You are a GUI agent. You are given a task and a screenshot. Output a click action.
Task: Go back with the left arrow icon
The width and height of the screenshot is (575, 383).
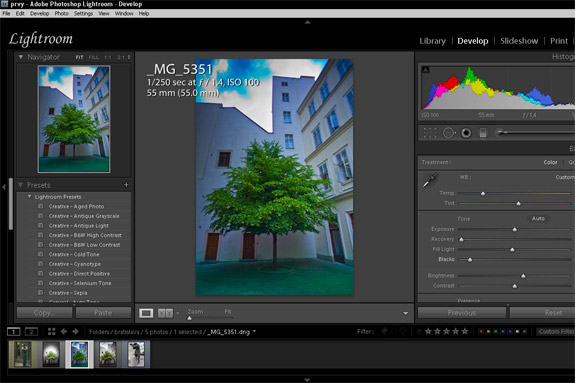coord(64,332)
